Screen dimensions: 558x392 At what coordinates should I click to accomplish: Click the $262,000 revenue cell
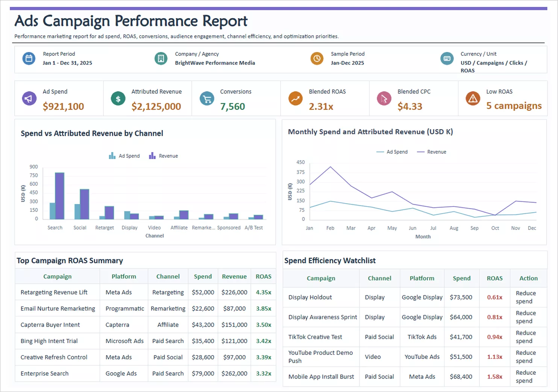[x=234, y=373]
